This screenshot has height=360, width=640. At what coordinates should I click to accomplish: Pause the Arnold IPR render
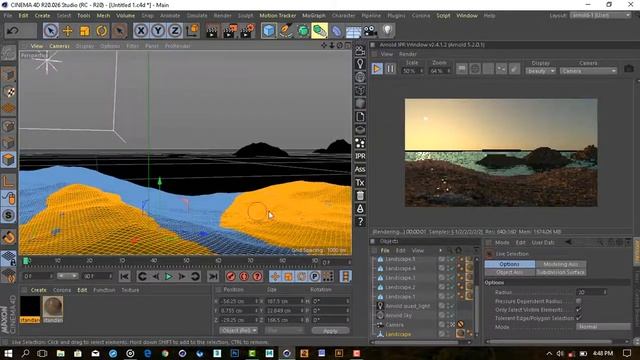(391, 69)
